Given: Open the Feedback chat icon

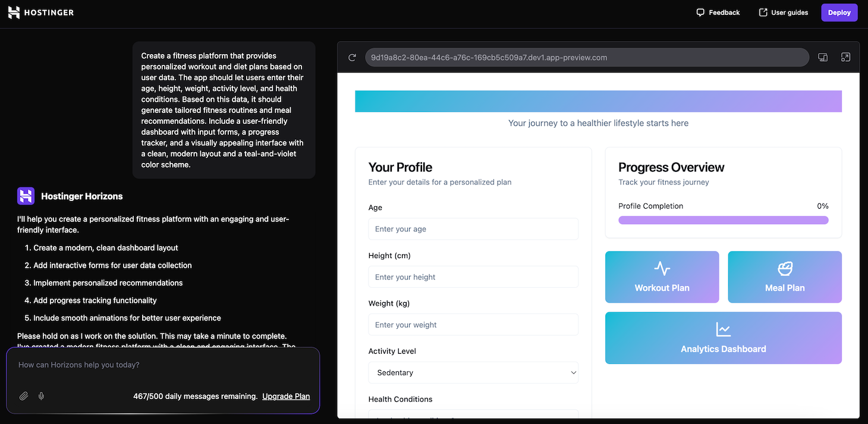Looking at the screenshot, I should (700, 12).
